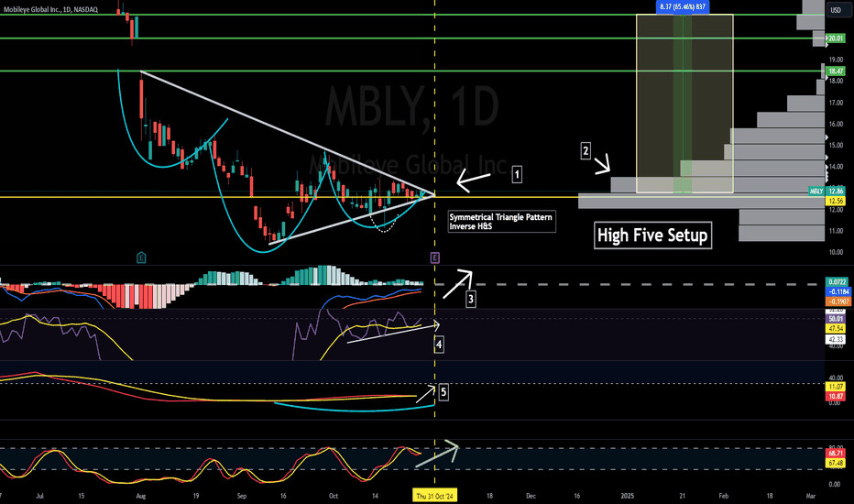
Task: Click the yellow 11.07 indicator value label
Action: pos(836,387)
